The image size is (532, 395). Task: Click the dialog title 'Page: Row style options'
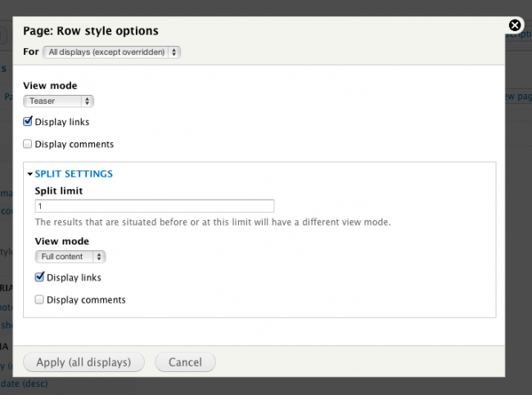91,31
